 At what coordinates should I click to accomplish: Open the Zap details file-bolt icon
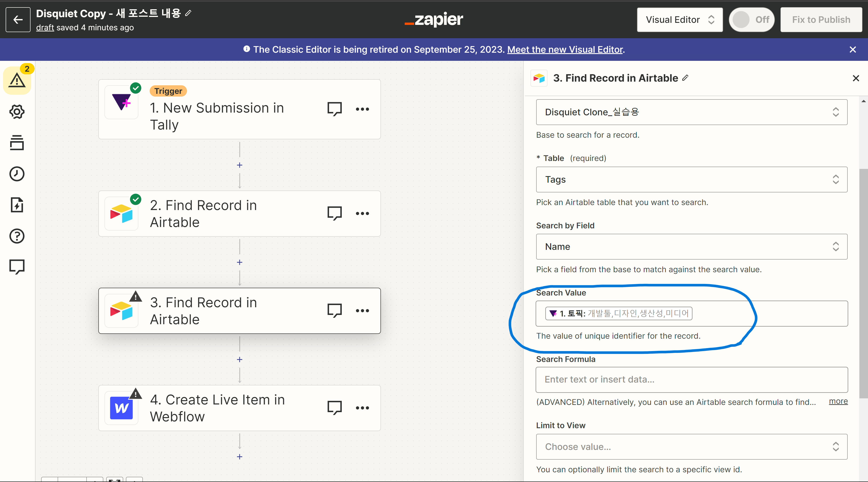click(x=17, y=205)
